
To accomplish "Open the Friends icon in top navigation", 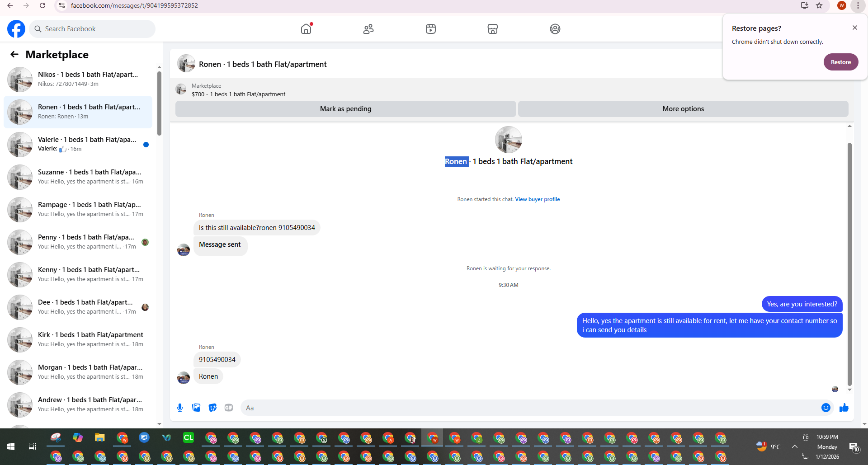I will pos(368,29).
